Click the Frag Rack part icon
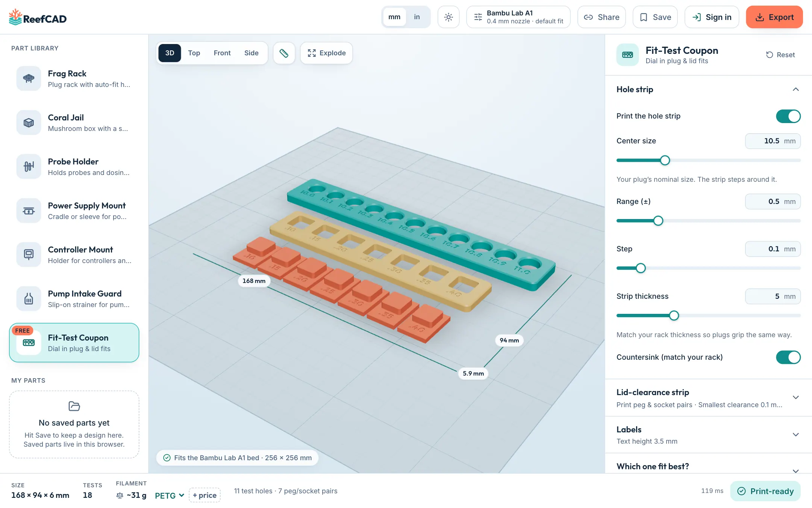This screenshot has width=812, height=508. tap(29, 78)
